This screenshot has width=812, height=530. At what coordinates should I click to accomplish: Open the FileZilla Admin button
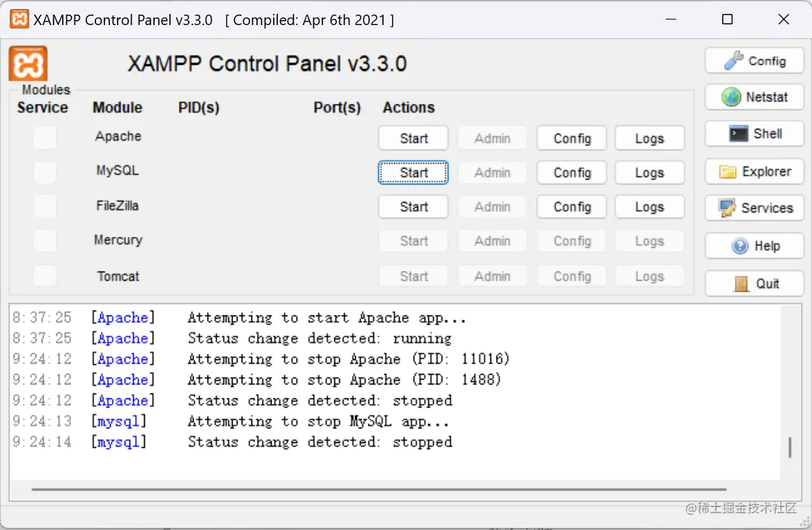[x=492, y=207]
